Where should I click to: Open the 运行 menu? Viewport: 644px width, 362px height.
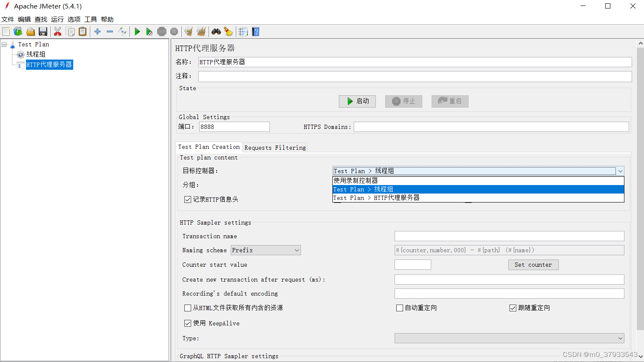(57, 19)
